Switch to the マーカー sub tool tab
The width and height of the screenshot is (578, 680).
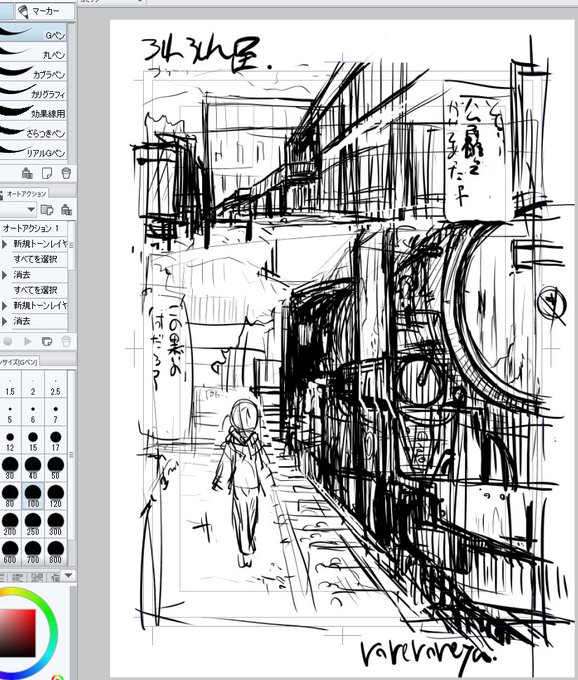44,12
